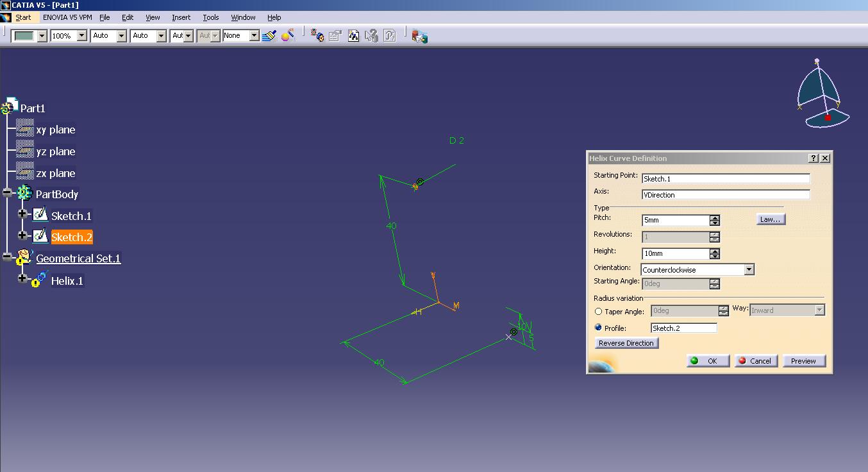Click the Height spinner arrows

click(x=715, y=253)
